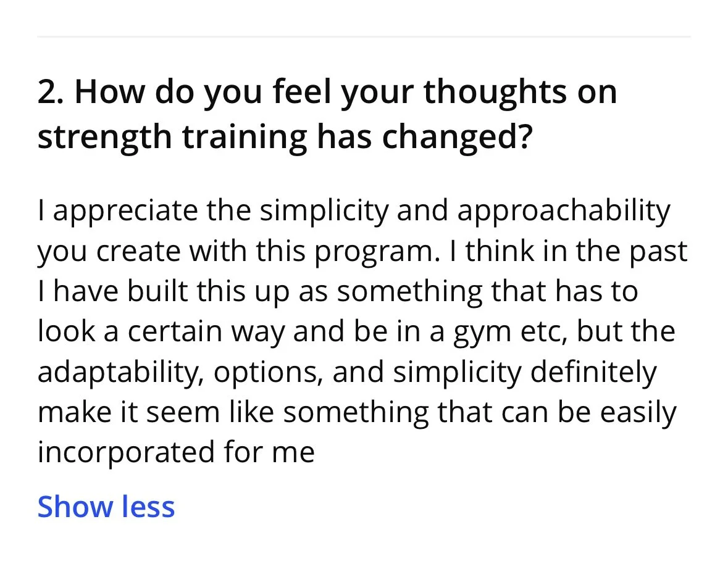Click the question 2 heading text

327,114
